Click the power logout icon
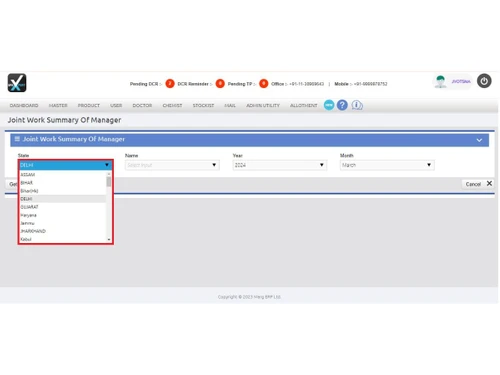Screen dimensions: 500x375 484,81
